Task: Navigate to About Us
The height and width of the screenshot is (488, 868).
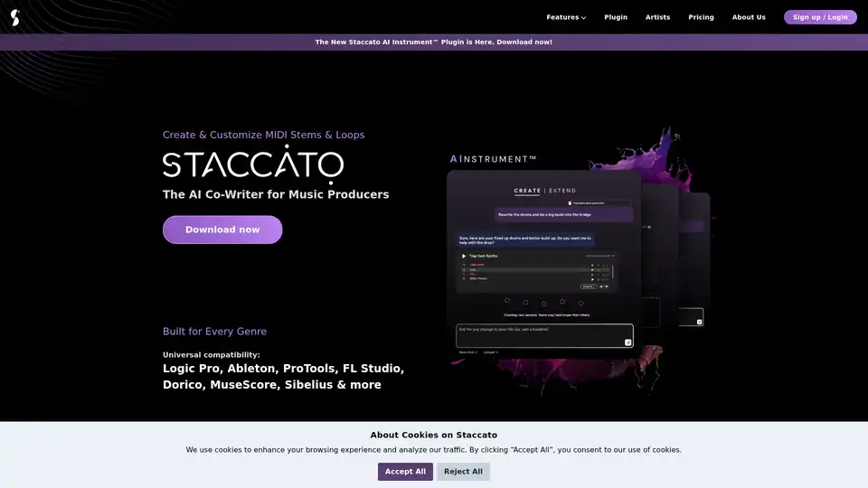Action: 749,17
